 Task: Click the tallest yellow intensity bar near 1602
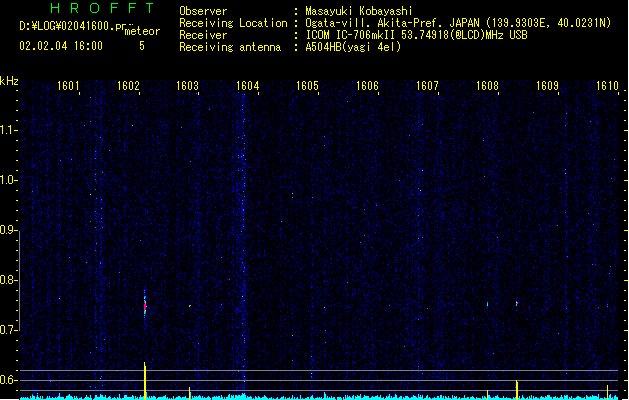(x=145, y=381)
